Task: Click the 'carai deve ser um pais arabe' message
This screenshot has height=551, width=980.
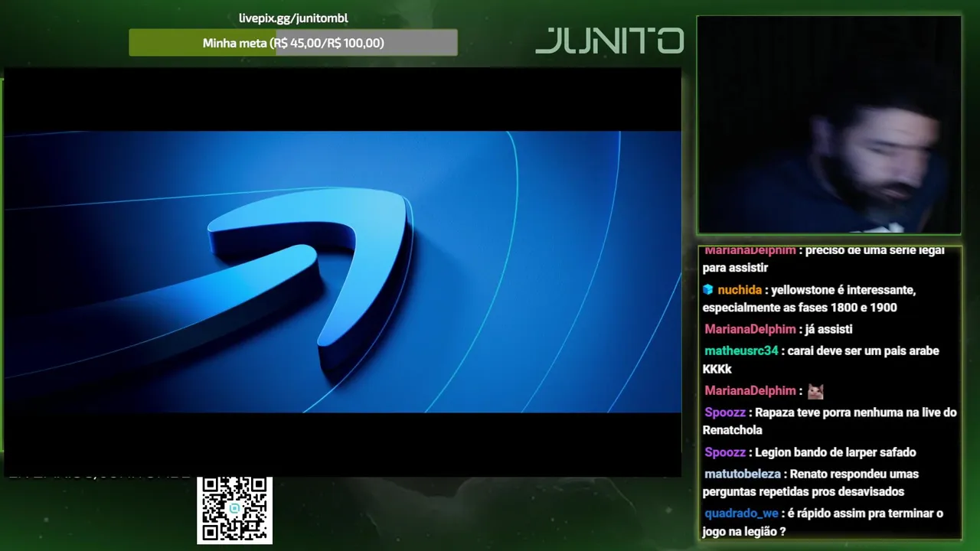Action: [822, 360]
